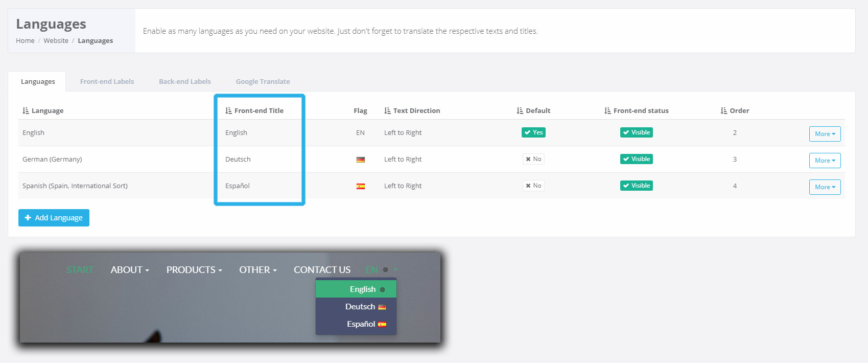Toggle the No default badge for German

pos(533,159)
